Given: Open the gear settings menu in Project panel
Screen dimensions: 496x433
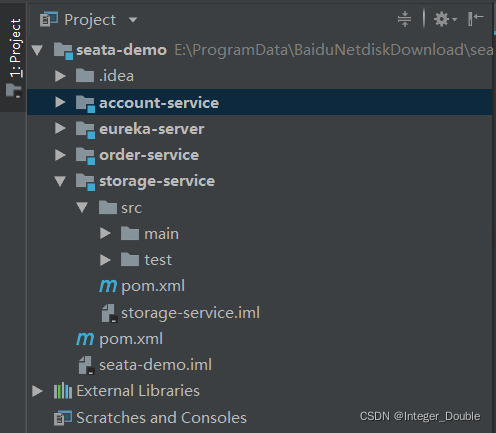Looking at the screenshot, I should (x=445, y=19).
